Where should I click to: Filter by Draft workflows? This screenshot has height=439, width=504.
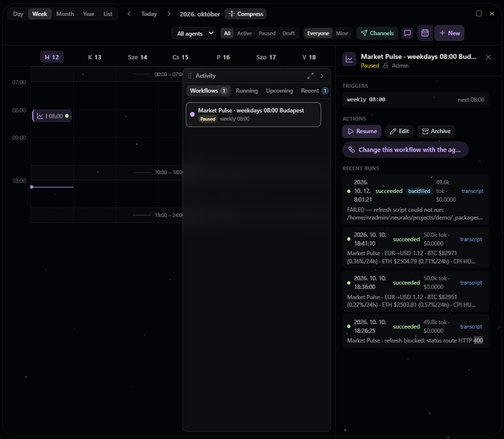288,33
